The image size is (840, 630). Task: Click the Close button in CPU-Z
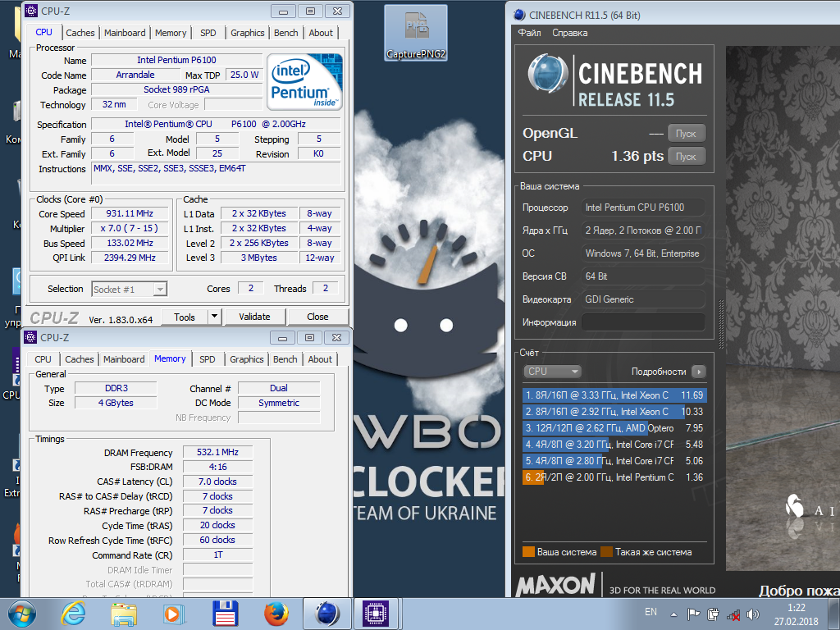pyautogui.click(x=317, y=317)
